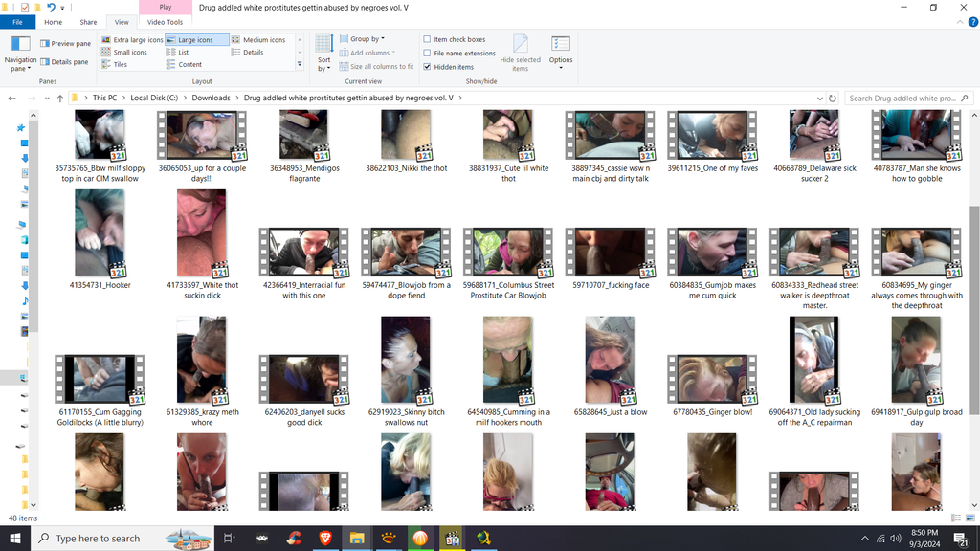This screenshot has width=980, height=551.
Task: Enable File name extensions checkbox
Action: [x=427, y=54]
